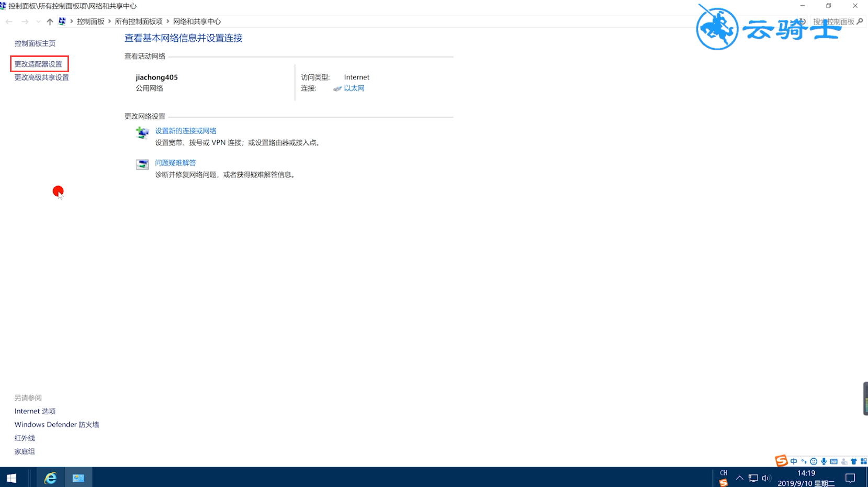The width and height of the screenshot is (868, 487).
Task: Open Windows Defender 防火墙
Action: (57, 425)
